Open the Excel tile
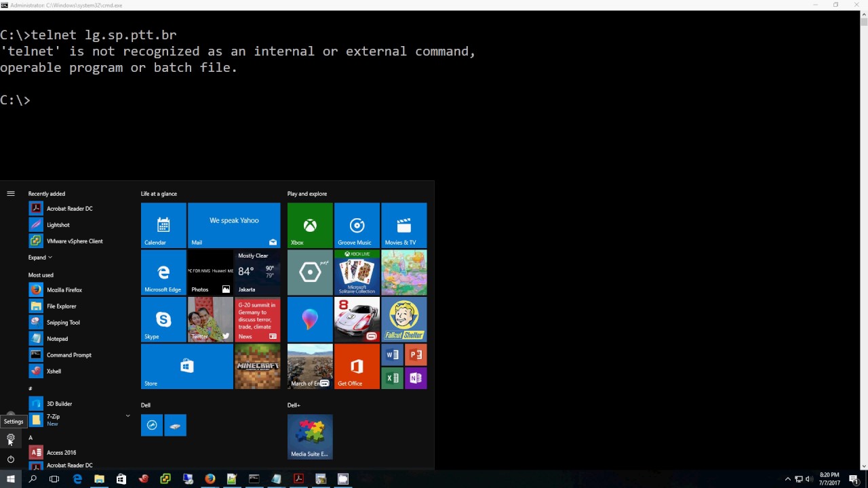Image resolution: width=868 pixels, height=488 pixels. 392,378
